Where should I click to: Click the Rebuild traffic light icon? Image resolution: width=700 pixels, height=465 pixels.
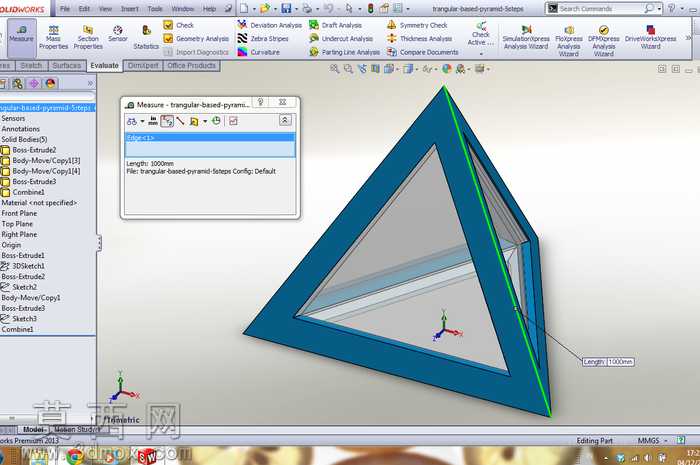(x=371, y=8)
